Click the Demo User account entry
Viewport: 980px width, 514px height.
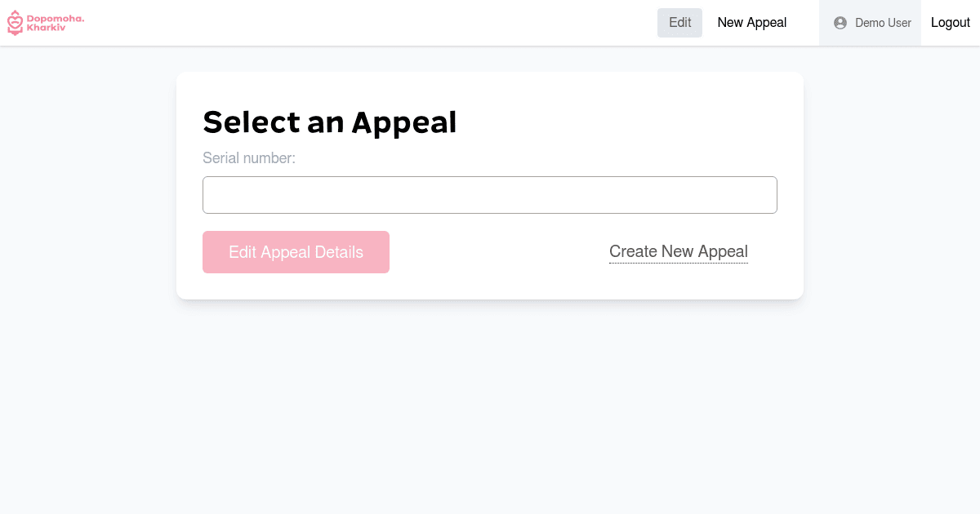[x=870, y=22]
